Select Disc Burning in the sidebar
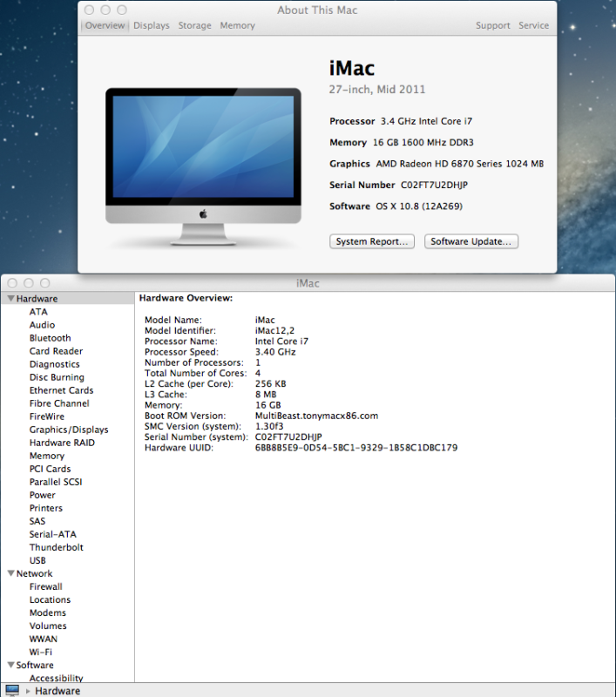Viewport: 616px width, 697px height. coord(57,377)
